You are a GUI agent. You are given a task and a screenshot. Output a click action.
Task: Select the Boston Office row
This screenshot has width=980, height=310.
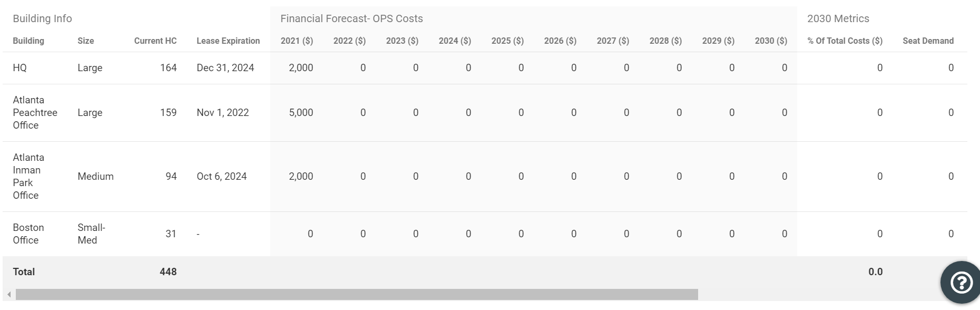tap(485, 234)
